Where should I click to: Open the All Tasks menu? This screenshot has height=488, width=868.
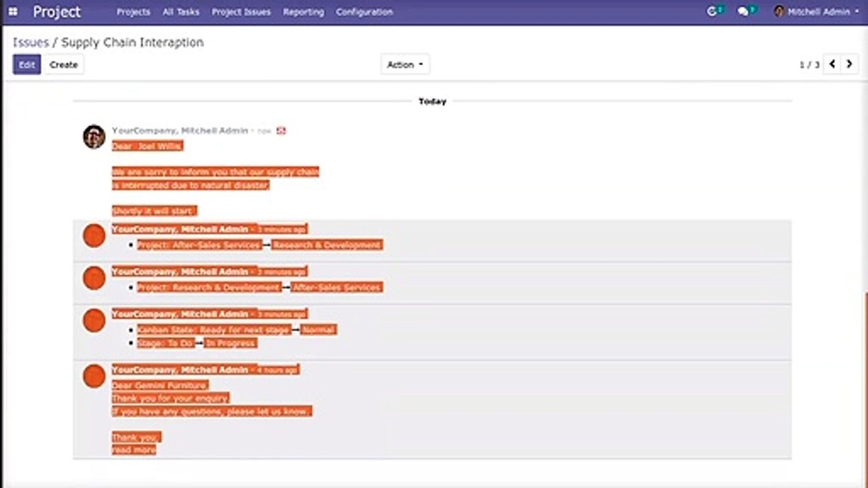(x=181, y=12)
